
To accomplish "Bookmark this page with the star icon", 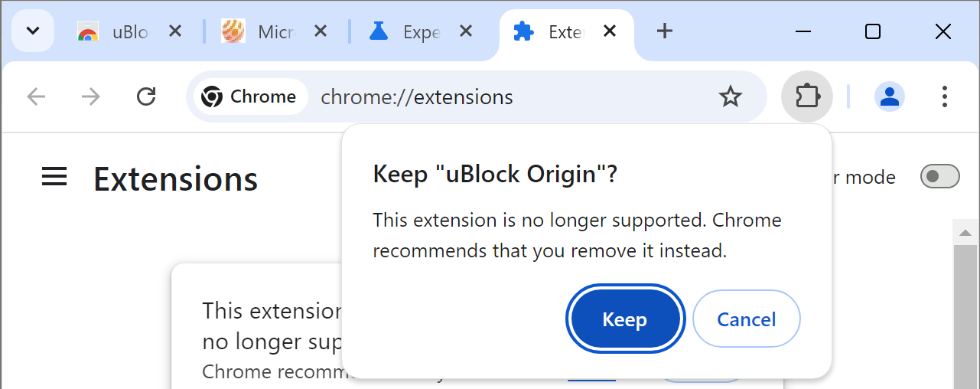I will (x=731, y=96).
